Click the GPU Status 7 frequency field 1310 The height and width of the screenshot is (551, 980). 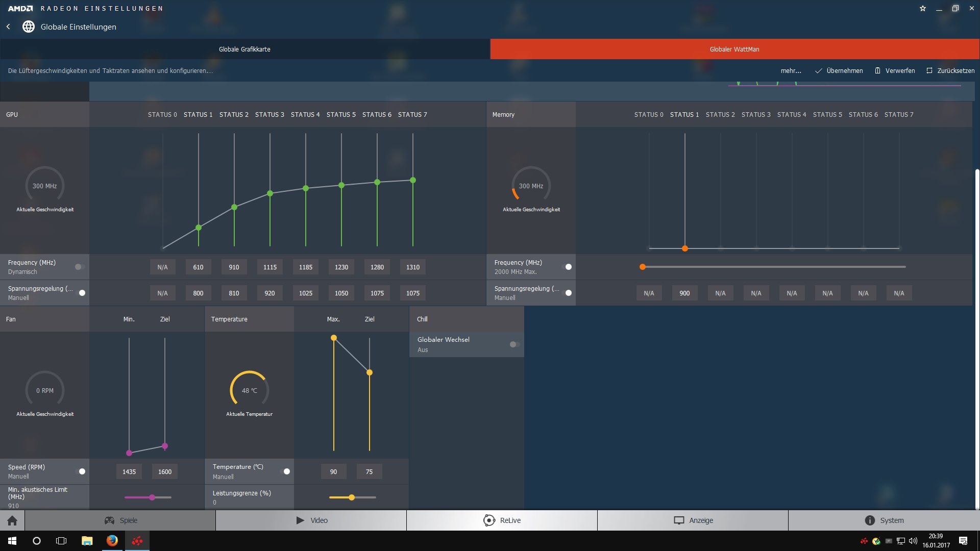point(412,267)
